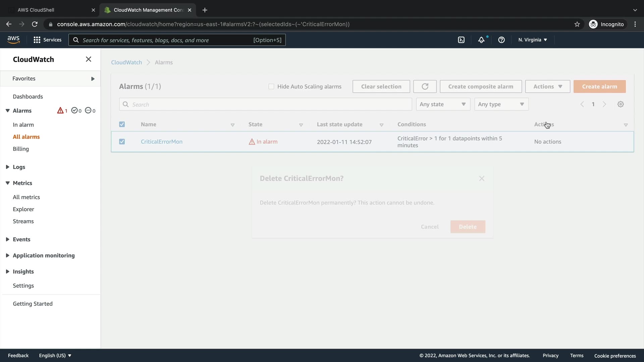This screenshot has width=644, height=362.
Task: Switch to the AWS CloudShell browser tab
Action: (36, 10)
